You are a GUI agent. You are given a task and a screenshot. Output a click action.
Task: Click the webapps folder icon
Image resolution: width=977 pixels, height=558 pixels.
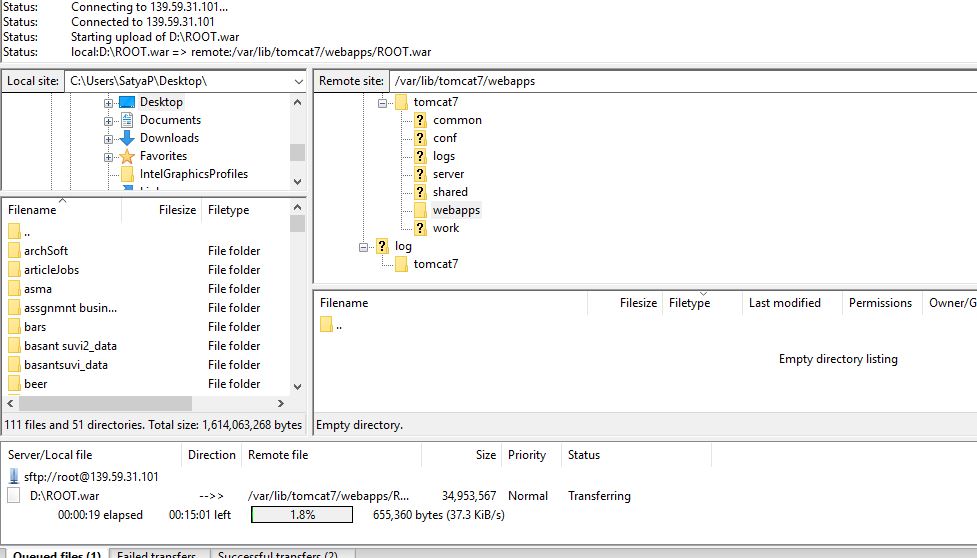(x=420, y=210)
